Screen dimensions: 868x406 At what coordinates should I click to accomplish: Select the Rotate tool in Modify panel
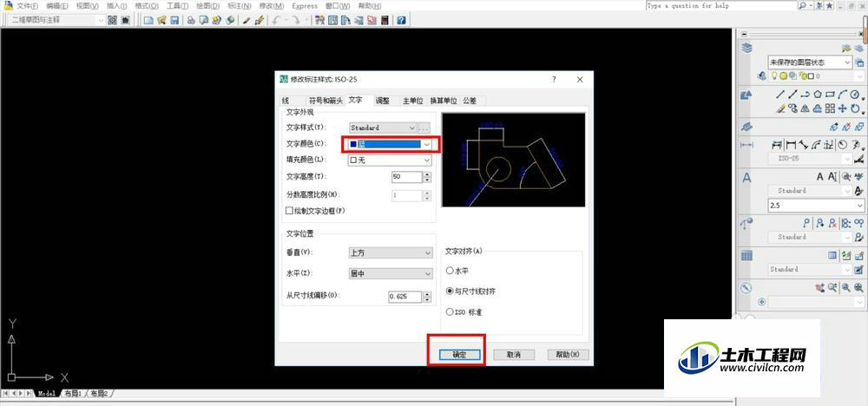pos(855,108)
